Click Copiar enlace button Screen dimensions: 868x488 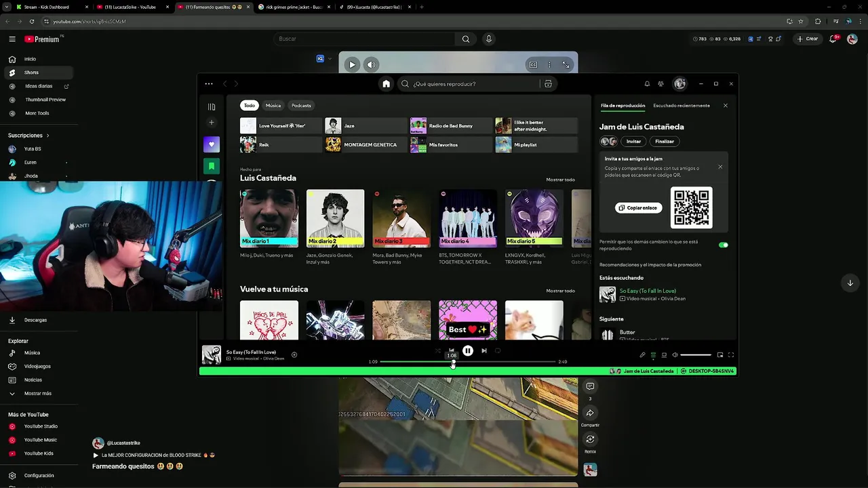pos(639,207)
